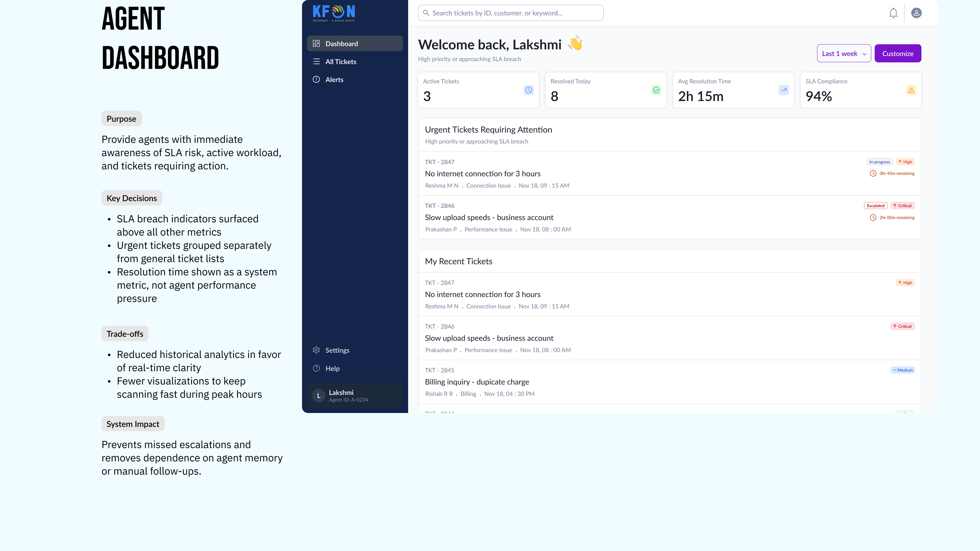Viewport: 980px width, 551px height.
Task: Click the Alerts exclamation icon
Action: coord(316,80)
